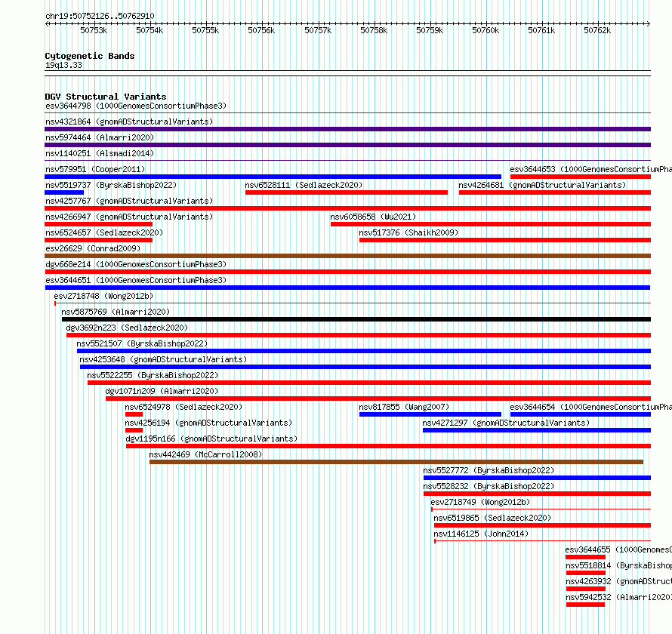Click the DGV Structural Variants track title
The height and width of the screenshot is (634, 672).
106,97
